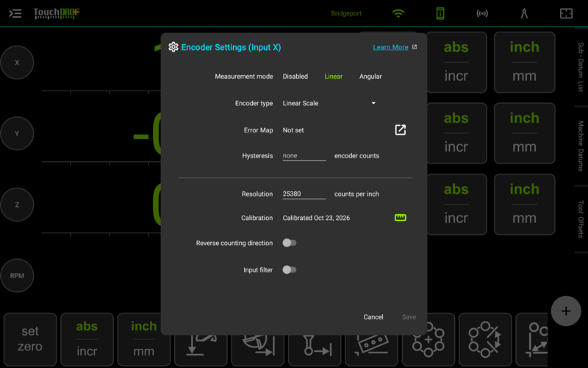Open the Encoder type Linear Scale dropdown
Screen dimensions: 588x368
(329, 103)
